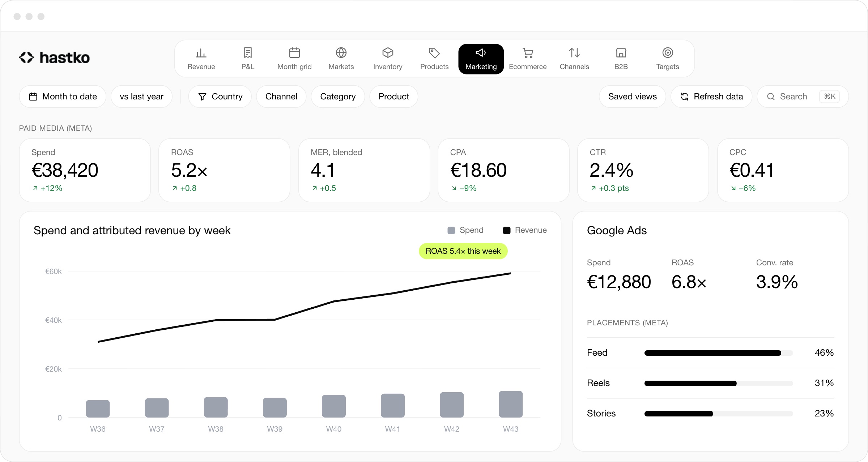The height and width of the screenshot is (462, 868).
Task: Click the Google Ads panel heading
Action: tap(617, 230)
